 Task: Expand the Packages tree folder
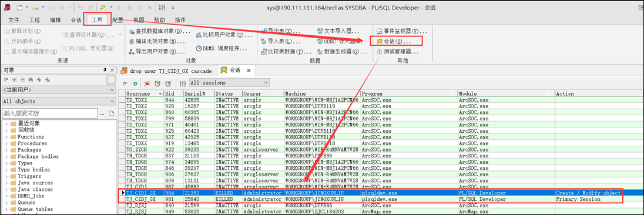[x=6, y=150]
